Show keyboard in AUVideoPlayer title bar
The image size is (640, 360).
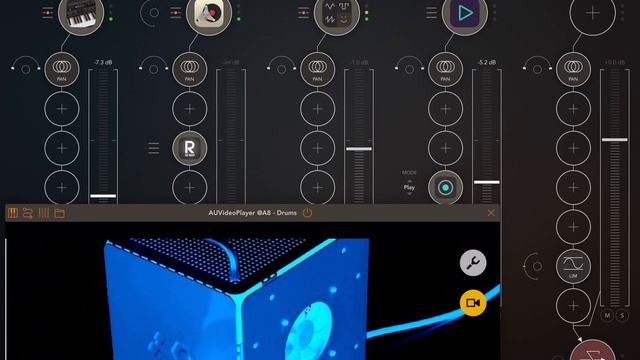(13, 213)
